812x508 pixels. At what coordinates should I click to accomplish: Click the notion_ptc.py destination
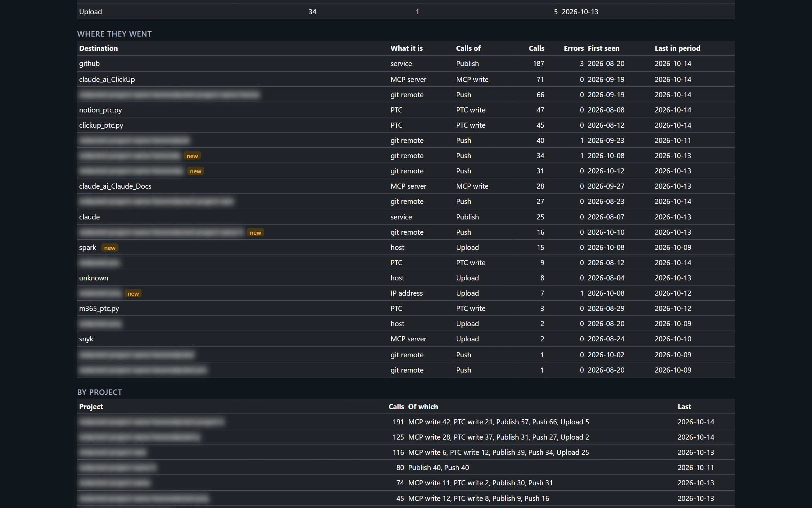click(100, 110)
